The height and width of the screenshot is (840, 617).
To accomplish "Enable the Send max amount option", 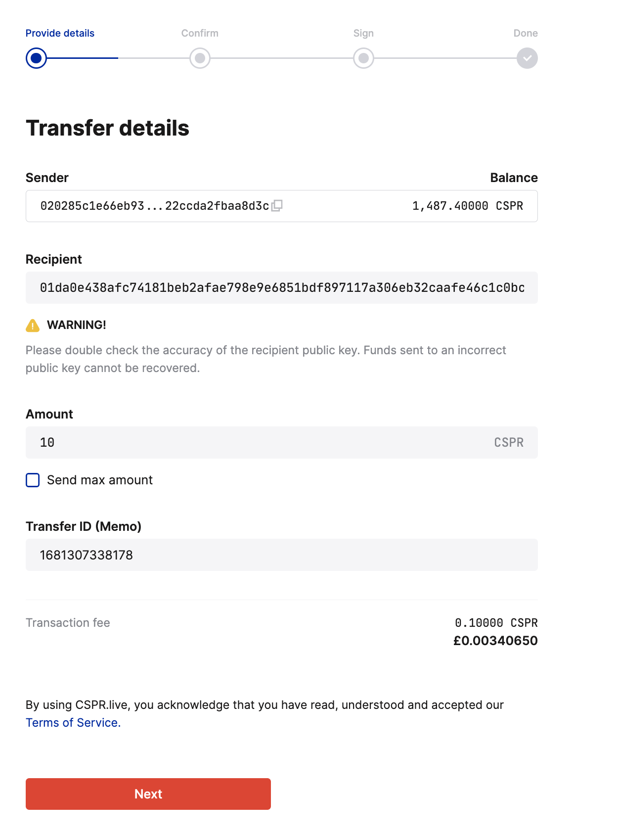I will click(x=32, y=480).
